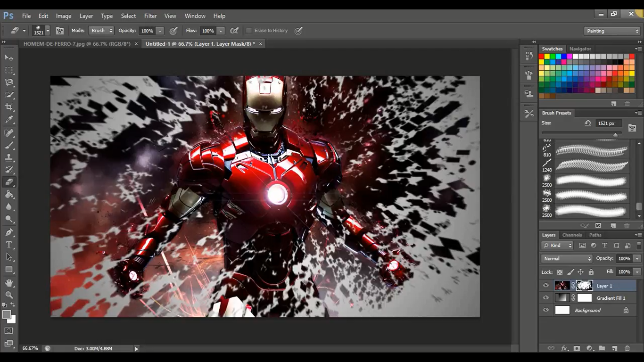Open the Swatches panel icon bar's Navigator tab
The width and height of the screenshot is (644, 362).
[580, 49]
